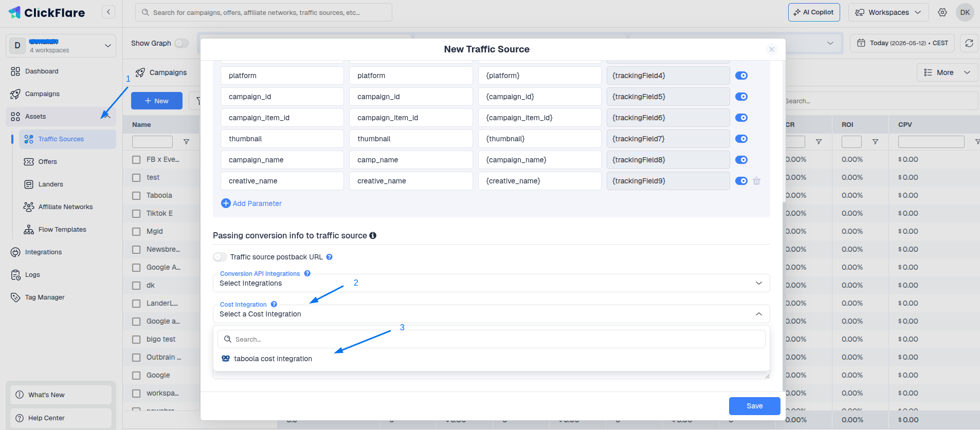Expand the 4 workspaces account selector
The height and width of the screenshot is (430, 980).
click(x=61, y=45)
